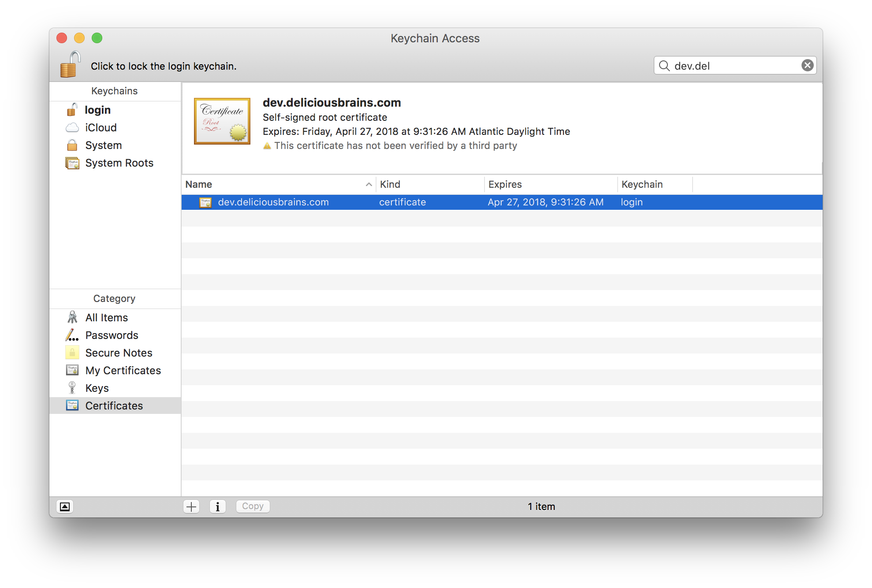Select the System keychain

(x=115, y=145)
